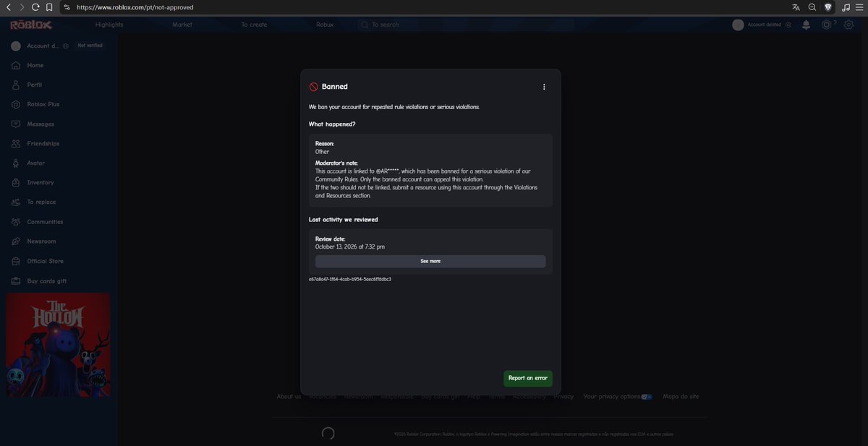The image size is (868, 446).
Task: Click the Accessibility footer link
Action: point(529,396)
